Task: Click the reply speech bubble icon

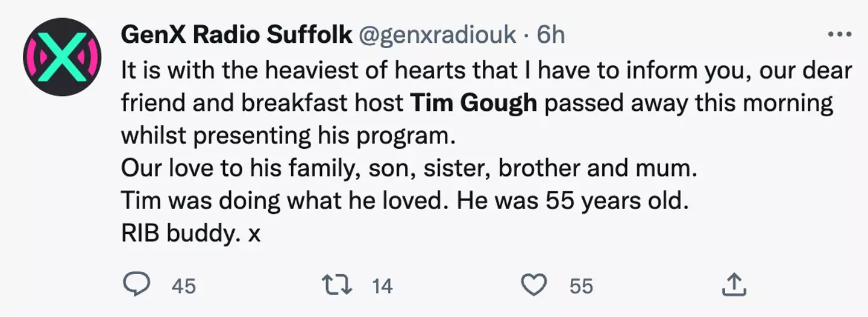Action: pyautogui.click(x=136, y=284)
